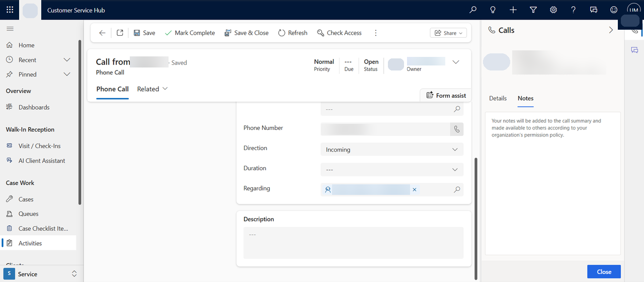Switch to the Details tab in Calls panel
Screen dimensions: 644x282
coord(498,98)
